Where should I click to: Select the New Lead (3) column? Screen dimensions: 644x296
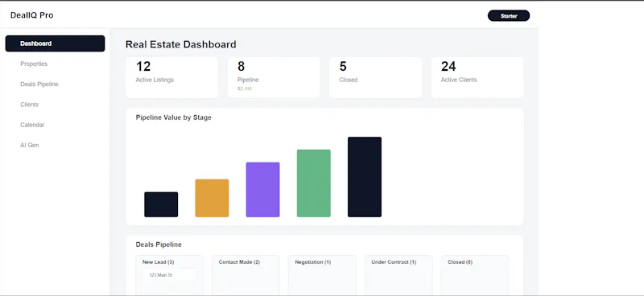coord(170,275)
